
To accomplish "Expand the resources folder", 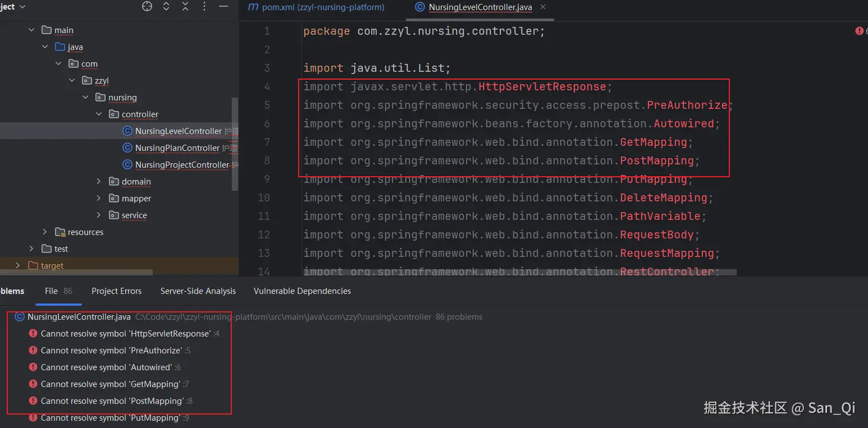I will (x=45, y=232).
